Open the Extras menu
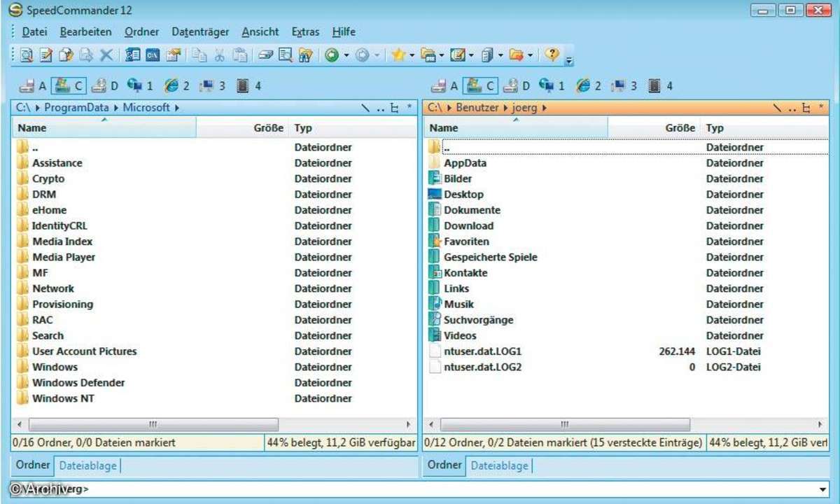 coord(306,31)
